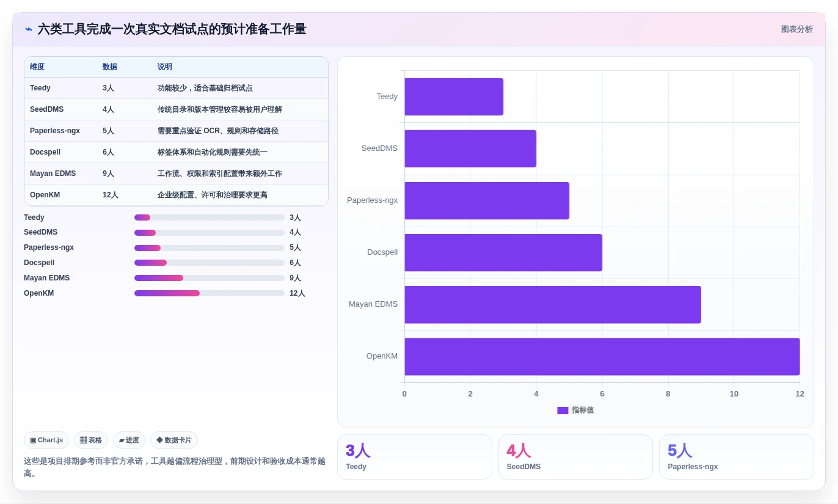Click the SeedDMS progress bar
Screen dimensions: 838x504
point(209,233)
